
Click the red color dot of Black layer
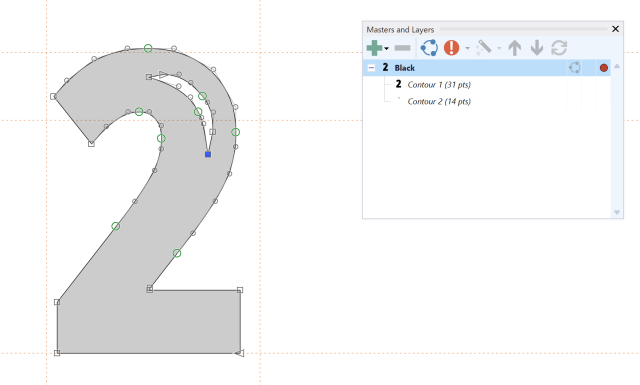coord(604,68)
